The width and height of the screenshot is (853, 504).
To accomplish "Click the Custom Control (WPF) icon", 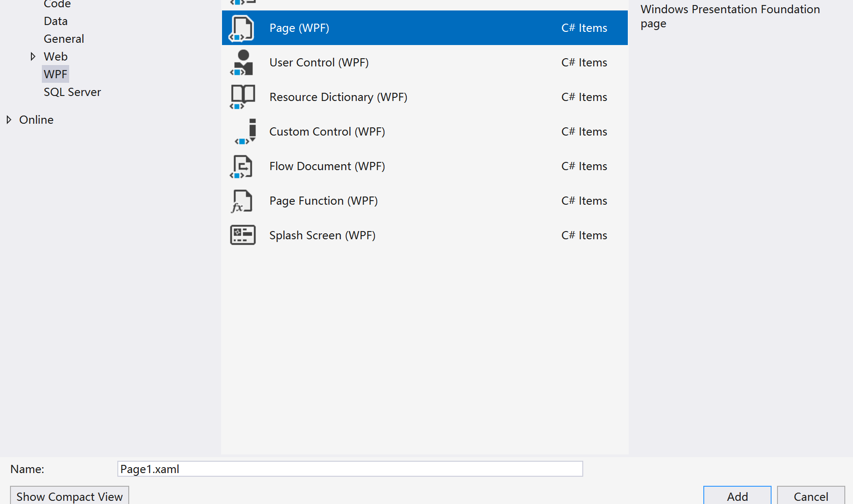I will tap(246, 132).
